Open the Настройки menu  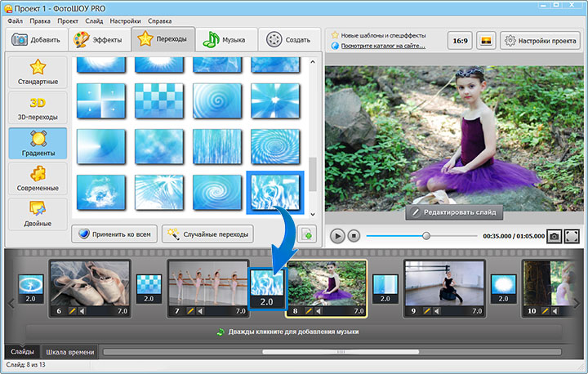pos(125,21)
